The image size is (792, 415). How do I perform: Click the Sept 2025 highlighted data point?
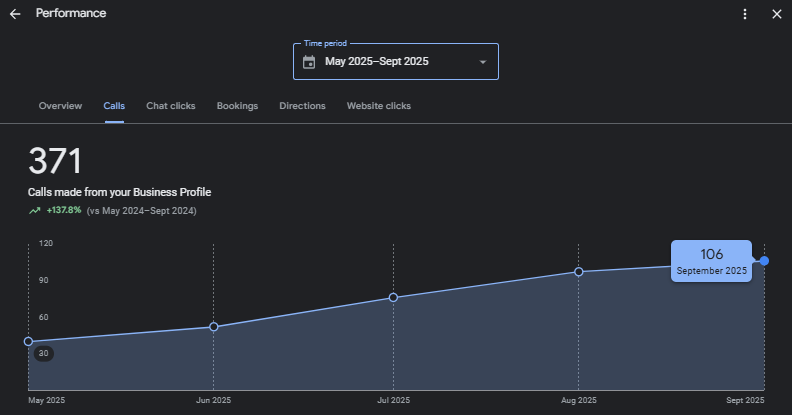tap(764, 261)
